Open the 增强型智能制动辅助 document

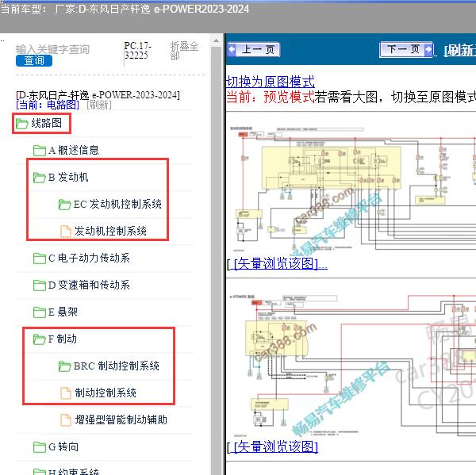point(121,420)
